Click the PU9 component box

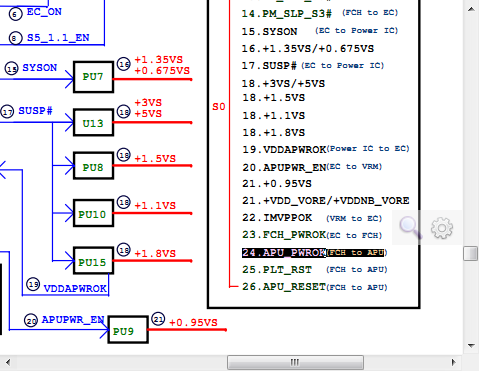(x=128, y=330)
